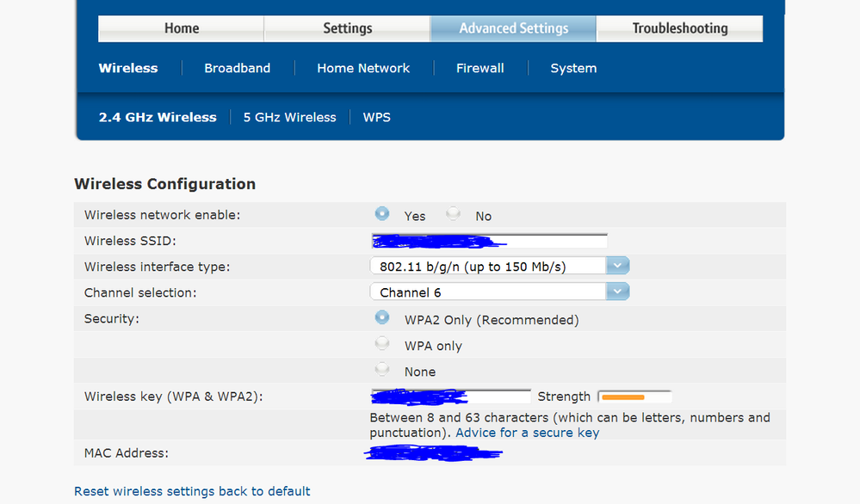Select 2.4 GHz Wireless sub-tab
This screenshot has width=860, height=504.
[x=158, y=117]
